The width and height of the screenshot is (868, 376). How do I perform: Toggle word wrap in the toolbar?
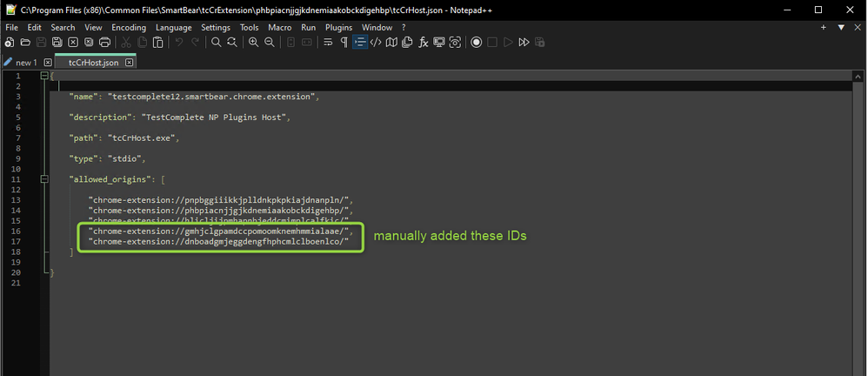(328, 42)
